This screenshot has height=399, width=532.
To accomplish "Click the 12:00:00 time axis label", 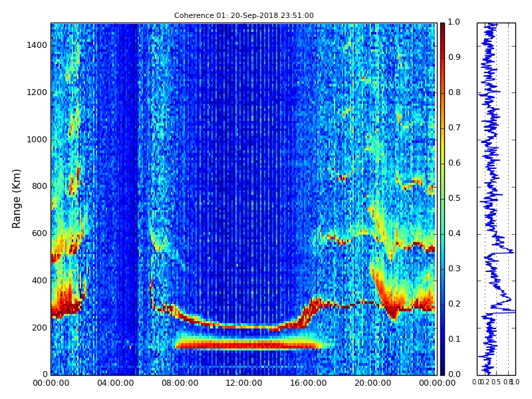I will 244,383.
